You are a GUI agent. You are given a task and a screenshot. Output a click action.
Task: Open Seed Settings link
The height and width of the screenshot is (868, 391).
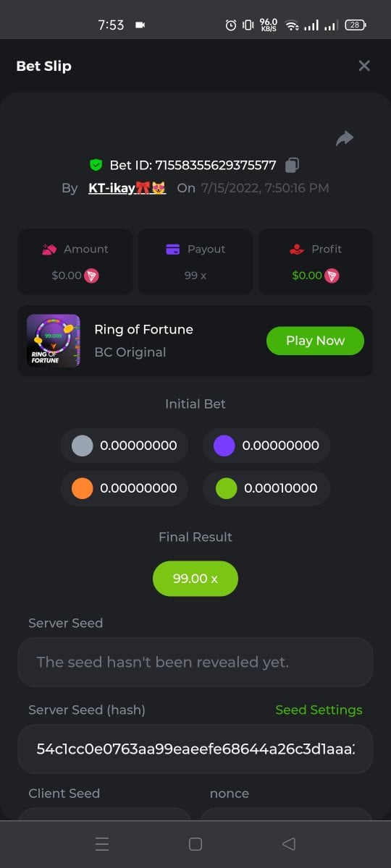[319, 710]
